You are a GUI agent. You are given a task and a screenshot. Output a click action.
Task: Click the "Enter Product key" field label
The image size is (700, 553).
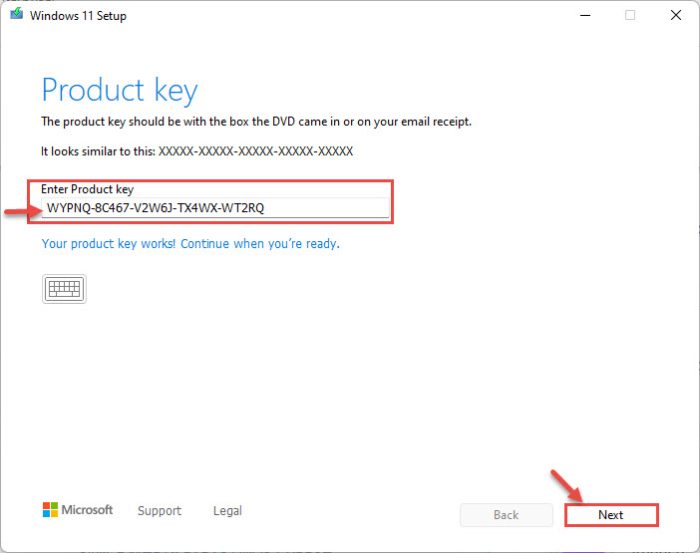[87, 189]
